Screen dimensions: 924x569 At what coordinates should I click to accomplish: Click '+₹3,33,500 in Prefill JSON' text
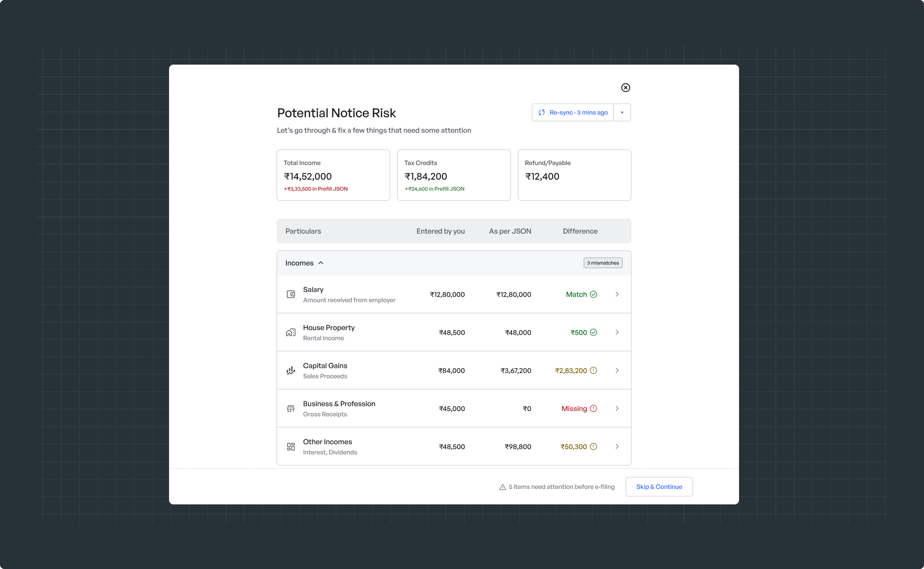tap(316, 189)
